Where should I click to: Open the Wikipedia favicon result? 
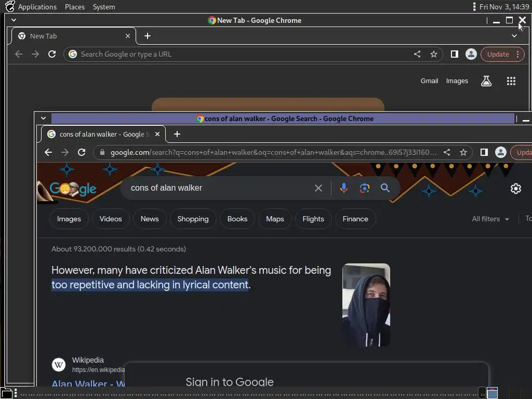(58, 365)
